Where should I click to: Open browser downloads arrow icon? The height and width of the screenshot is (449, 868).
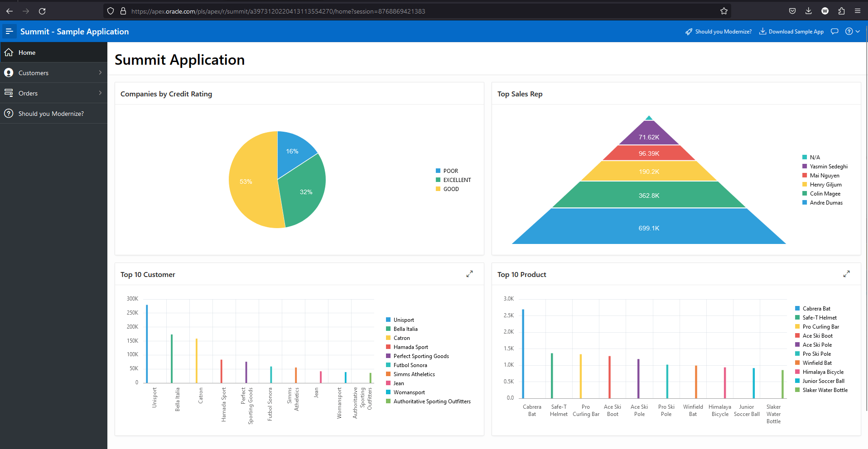click(809, 11)
